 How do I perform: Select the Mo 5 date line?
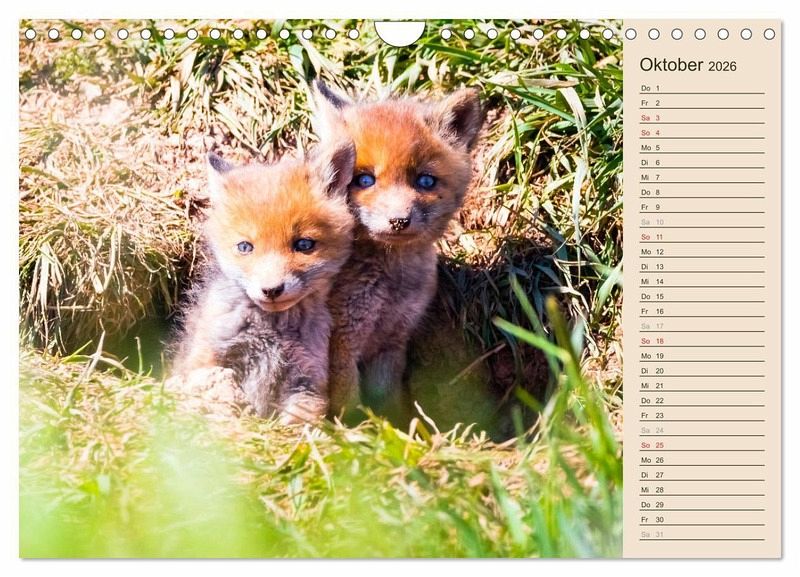(x=702, y=147)
